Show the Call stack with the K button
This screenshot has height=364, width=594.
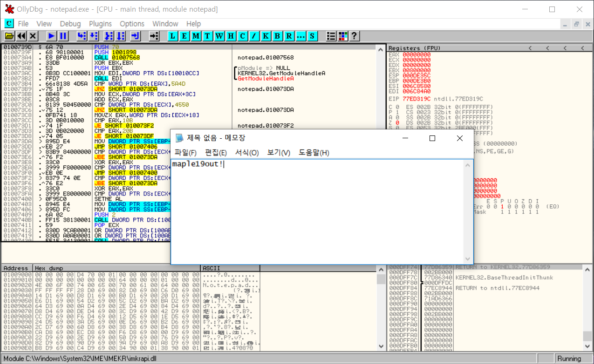coord(266,36)
